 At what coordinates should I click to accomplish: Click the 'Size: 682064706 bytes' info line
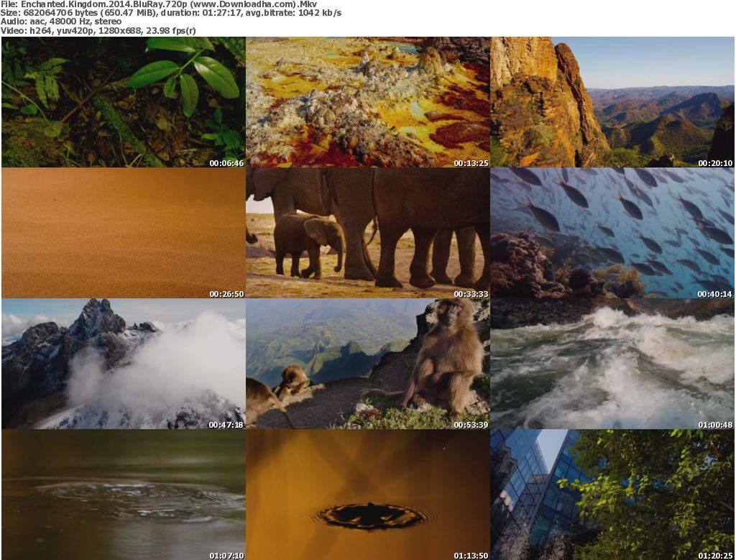(x=171, y=13)
